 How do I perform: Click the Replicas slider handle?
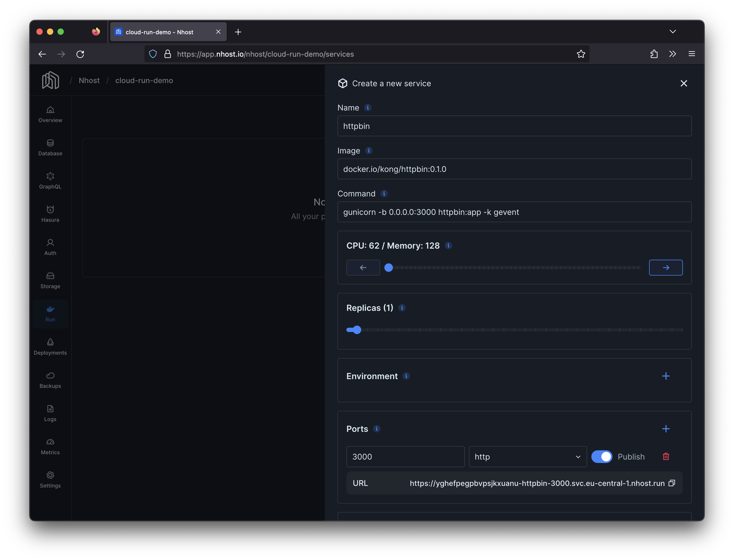pos(357,330)
